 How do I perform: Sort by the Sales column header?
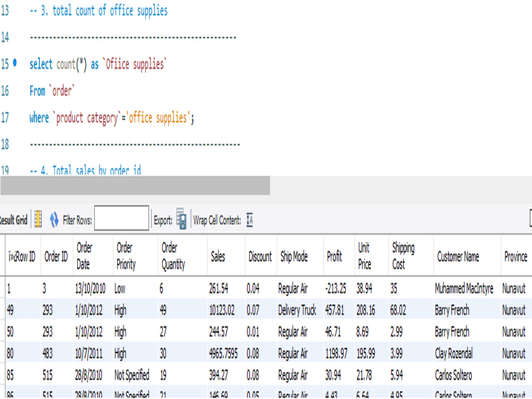coord(226,256)
